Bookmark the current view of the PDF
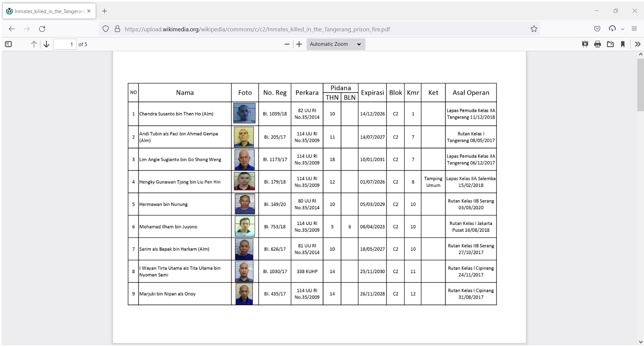Screen dimensions: 644x347 pyautogui.click(x=623, y=44)
